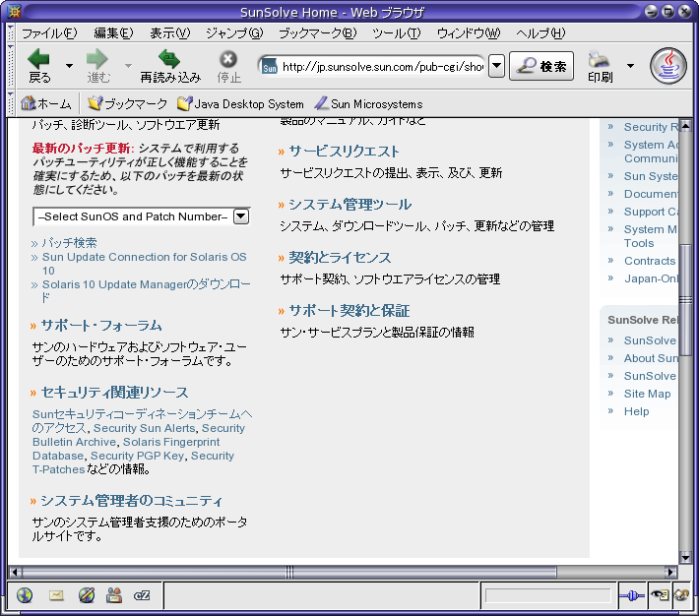This screenshot has width=699, height=616.
Task: Follow the Solaris Fingerprint Database link
Action: click(126, 449)
